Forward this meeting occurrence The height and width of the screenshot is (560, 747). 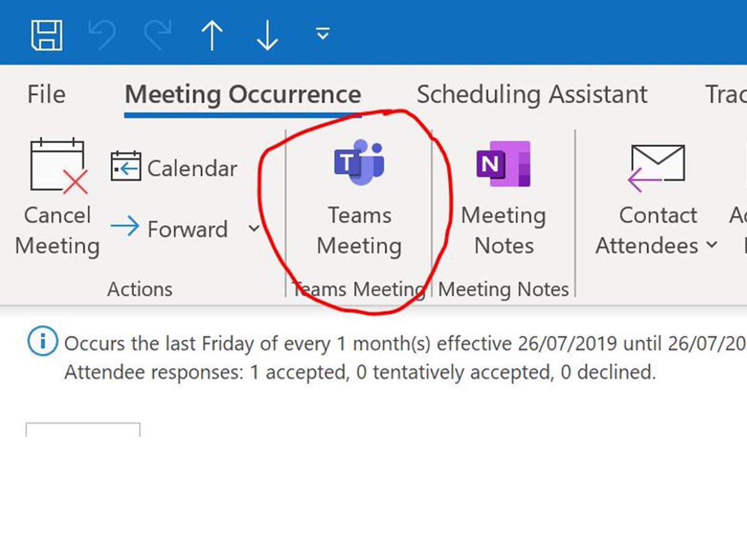[187, 228]
